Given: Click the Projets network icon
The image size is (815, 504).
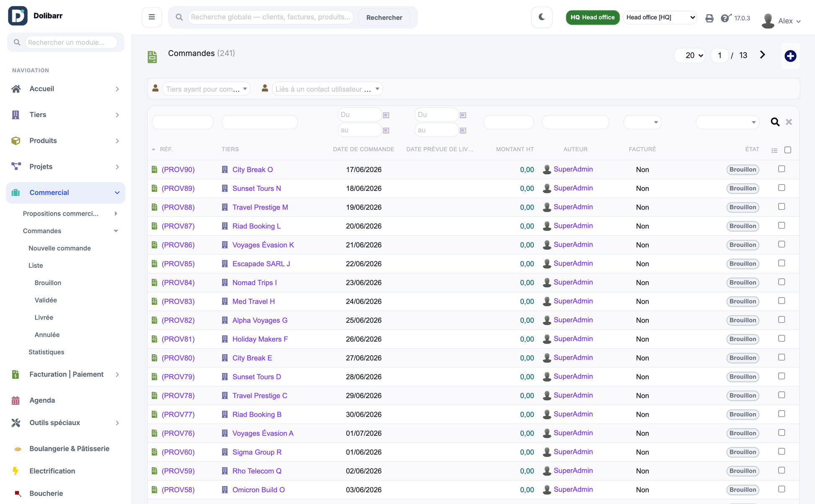Looking at the screenshot, I should click(16, 167).
